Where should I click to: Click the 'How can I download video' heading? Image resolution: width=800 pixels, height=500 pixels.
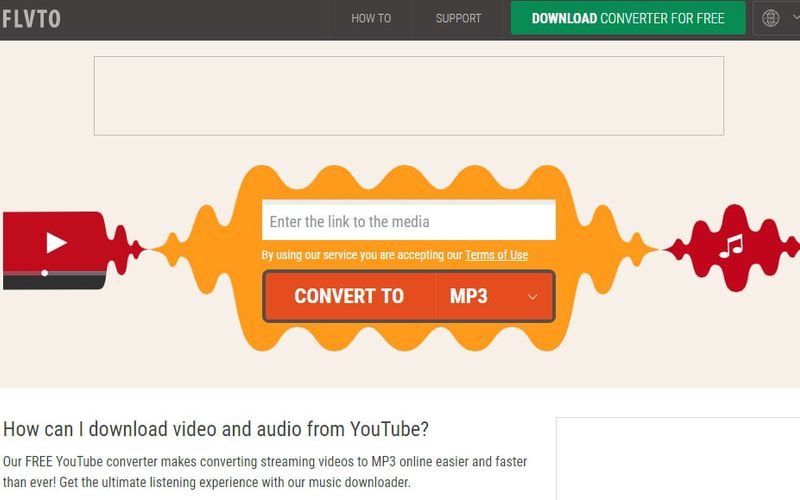tap(216, 429)
